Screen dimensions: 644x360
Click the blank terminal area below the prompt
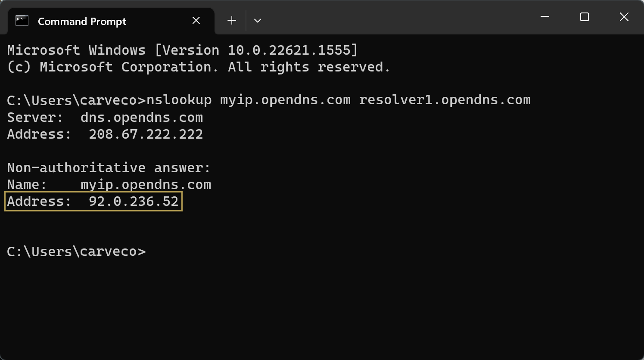[x=302, y=310]
